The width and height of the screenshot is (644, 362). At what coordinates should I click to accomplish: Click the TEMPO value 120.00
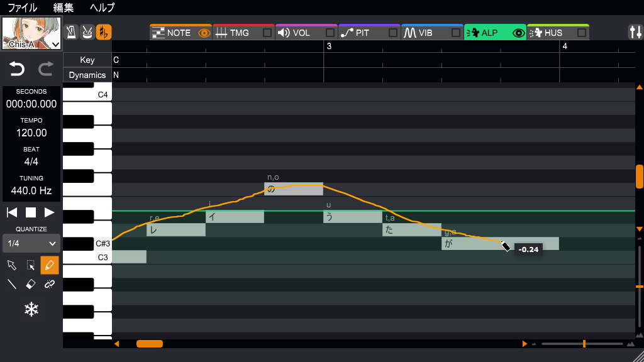click(31, 133)
